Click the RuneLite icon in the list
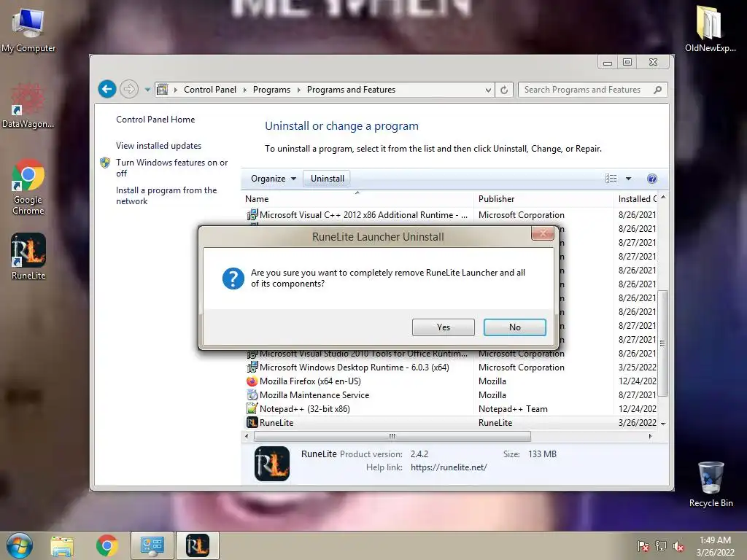 coord(252,422)
